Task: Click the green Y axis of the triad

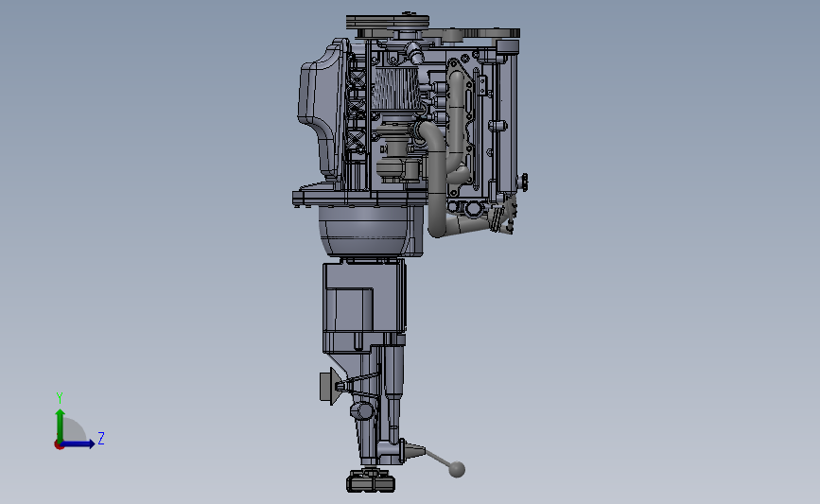Action: [x=61, y=426]
